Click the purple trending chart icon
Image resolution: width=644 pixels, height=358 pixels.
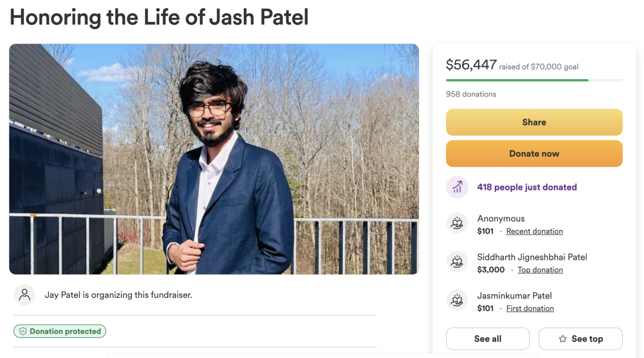(457, 188)
